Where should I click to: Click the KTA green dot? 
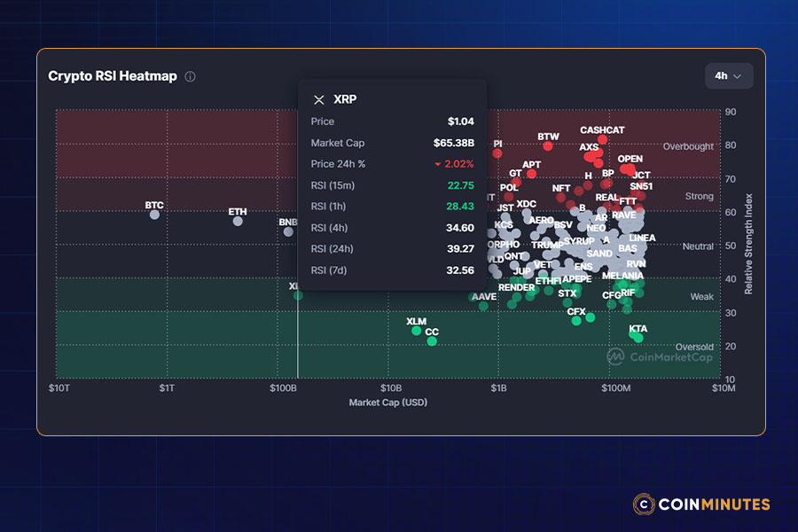tap(638, 338)
